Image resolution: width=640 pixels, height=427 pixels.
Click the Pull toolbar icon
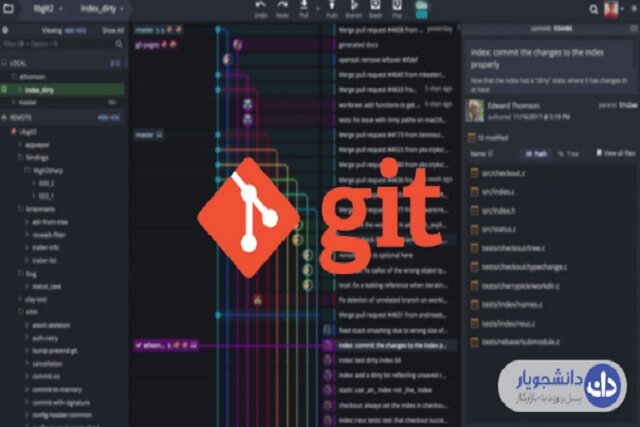pyautogui.click(x=304, y=6)
